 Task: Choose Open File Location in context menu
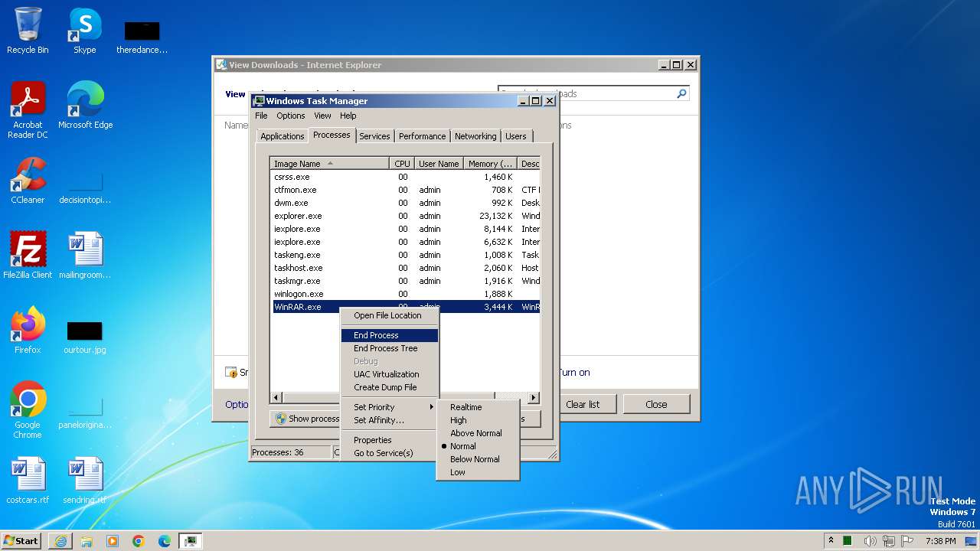[390, 315]
